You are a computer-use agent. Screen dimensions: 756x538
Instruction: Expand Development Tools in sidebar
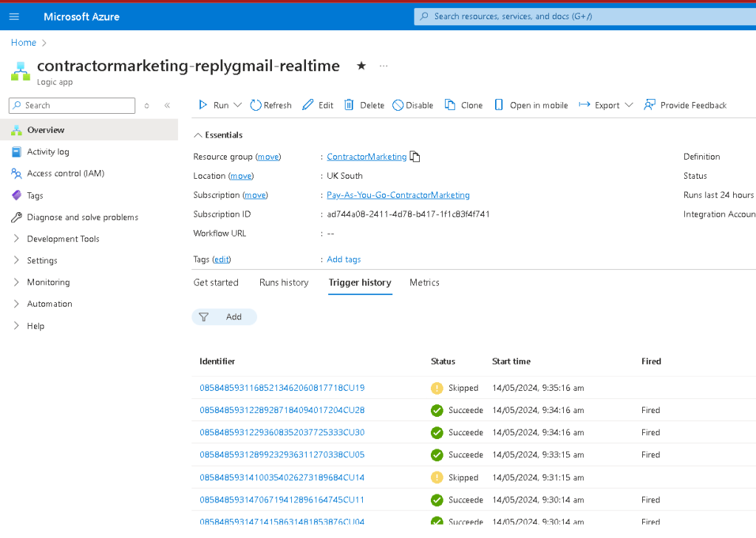coord(16,239)
